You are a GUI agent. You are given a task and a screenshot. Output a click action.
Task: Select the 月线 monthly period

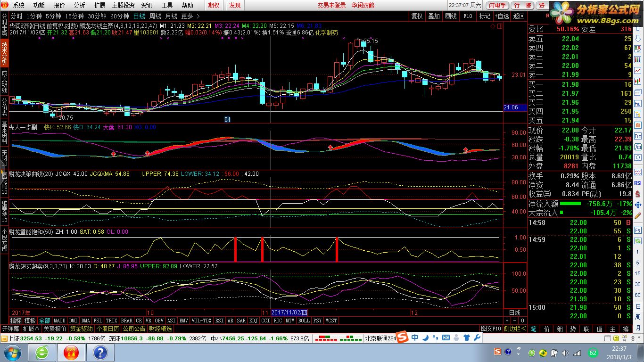click(x=171, y=16)
